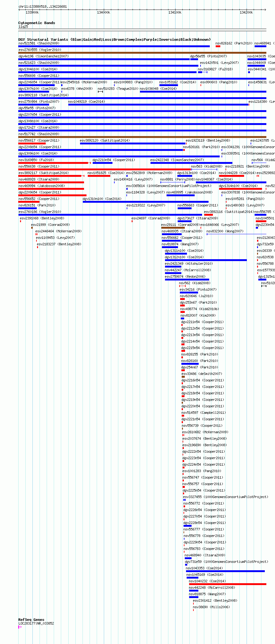The image size is (275, 644).
Task: Select the nsv3169850 (Fu2018) loss variant label
Action: click(x=36, y=160)
